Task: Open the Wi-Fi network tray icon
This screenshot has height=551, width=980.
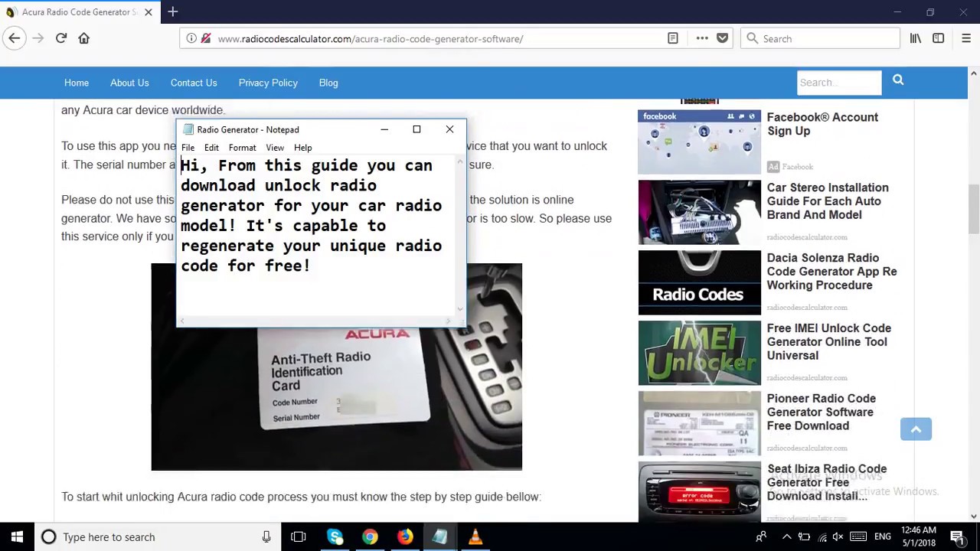Action: coord(822,537)
